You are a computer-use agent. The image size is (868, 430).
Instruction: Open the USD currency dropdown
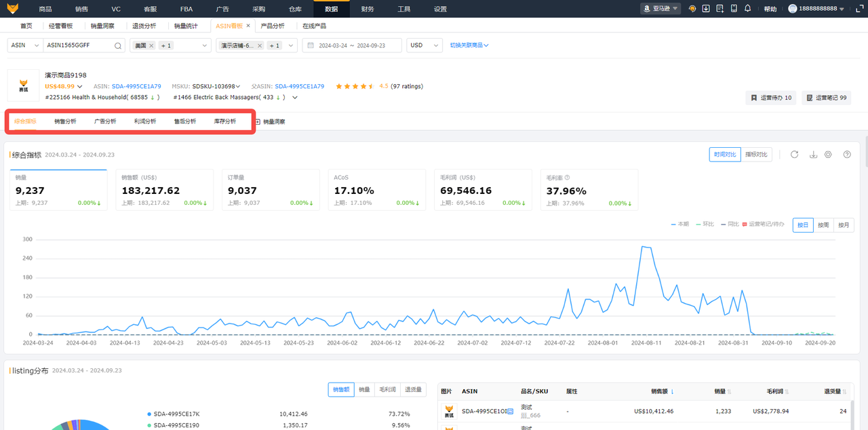click(x=424, y=45)
